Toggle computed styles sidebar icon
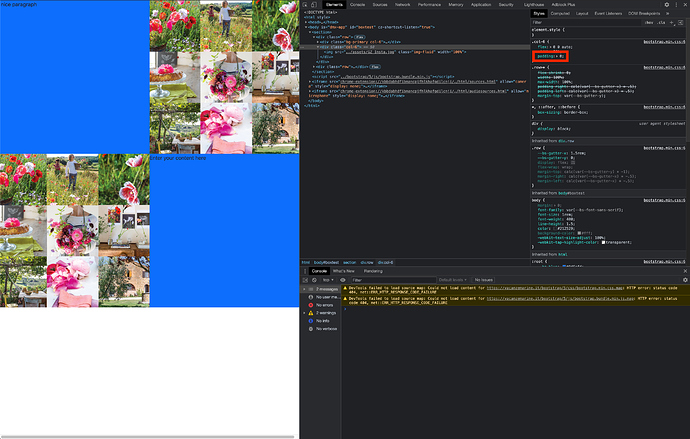This screenshot has width=690, height=439. coord(680,22)
